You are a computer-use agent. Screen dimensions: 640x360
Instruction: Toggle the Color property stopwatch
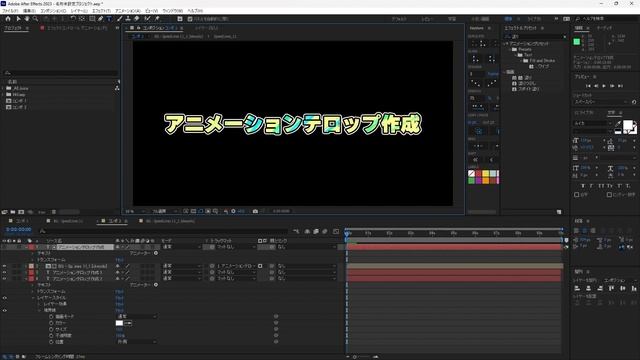pyautogui.click(x=51, y=323)
